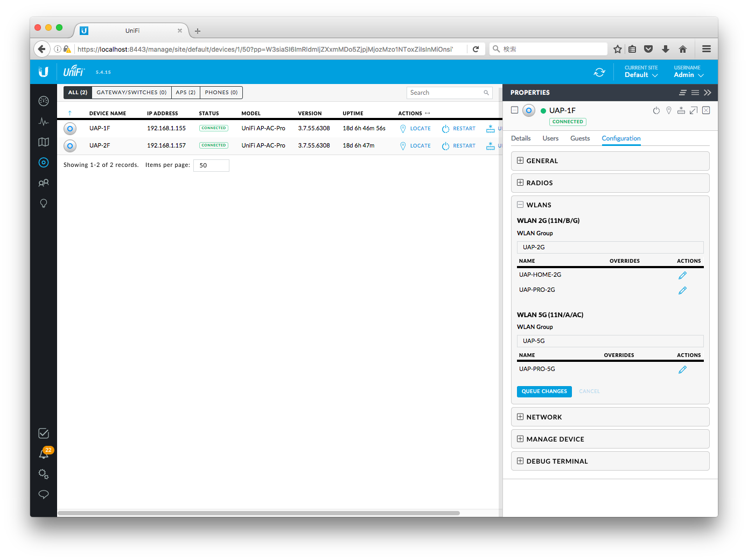Switch properties to stacked compact layout icon
The height and width of the screenshot is (560, 748).
click(683, 93)
